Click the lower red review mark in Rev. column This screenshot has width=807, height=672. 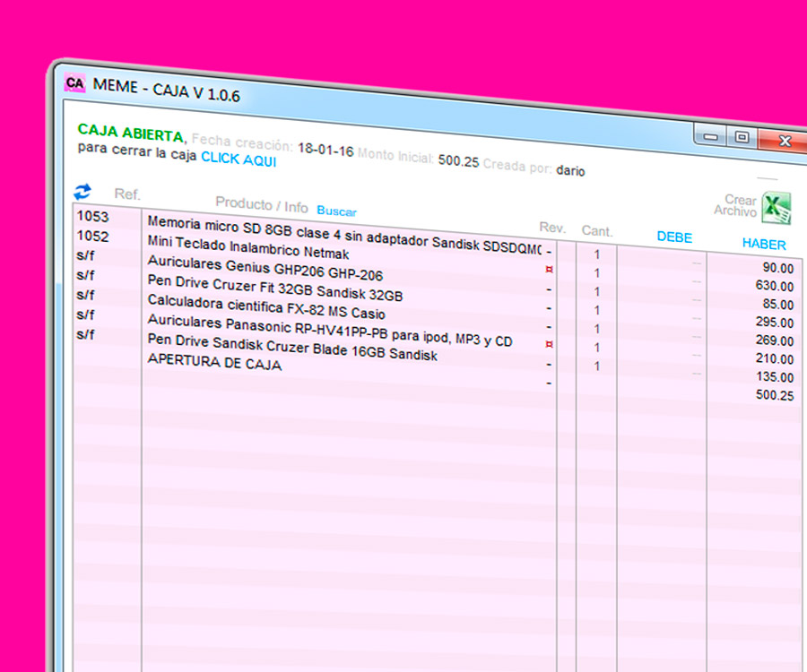pos(549,344)
